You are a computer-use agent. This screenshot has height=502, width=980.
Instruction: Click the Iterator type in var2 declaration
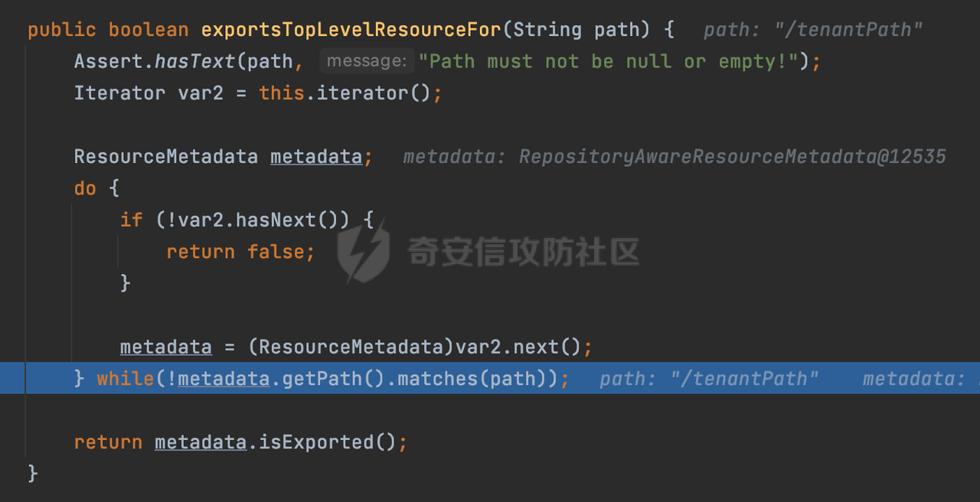pyautogui.click(x=119, y=93)
